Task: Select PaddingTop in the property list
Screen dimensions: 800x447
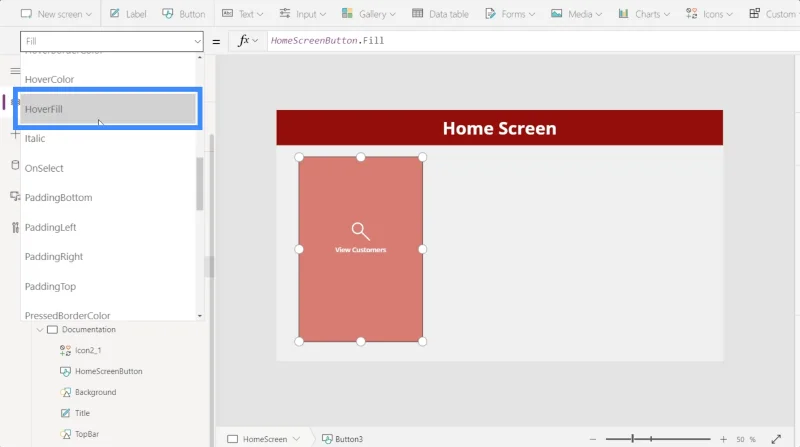Action: tap(108, 286)
